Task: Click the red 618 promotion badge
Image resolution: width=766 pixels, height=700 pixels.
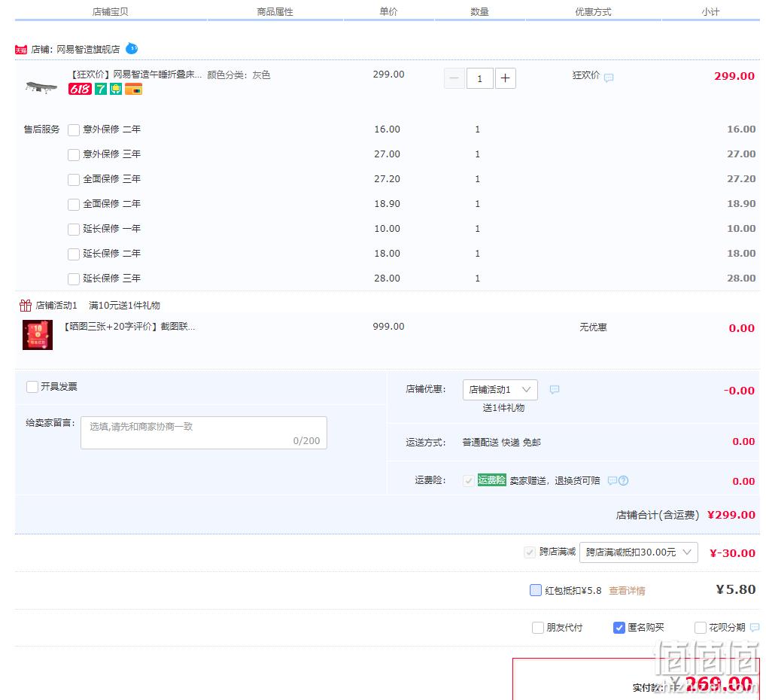Action: point(80,89)
